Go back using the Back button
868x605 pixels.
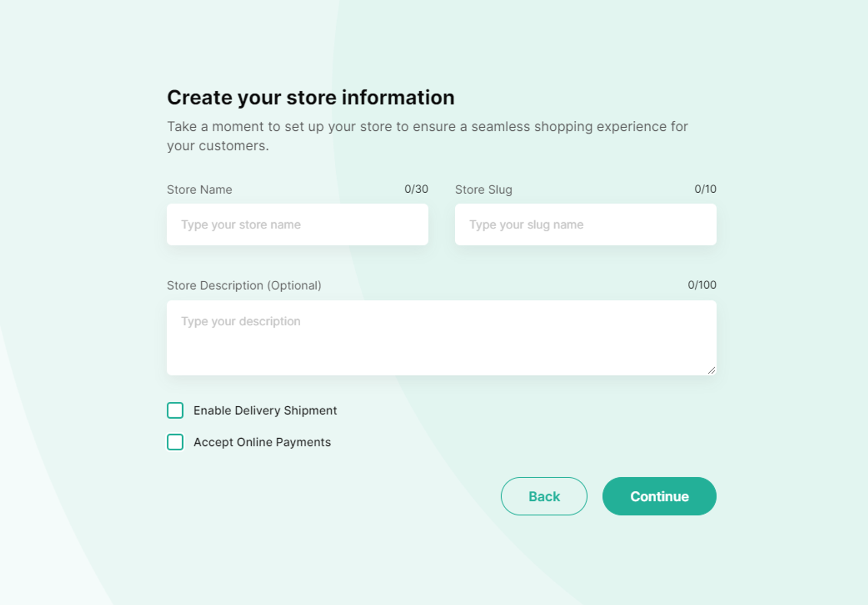point(544,496)
